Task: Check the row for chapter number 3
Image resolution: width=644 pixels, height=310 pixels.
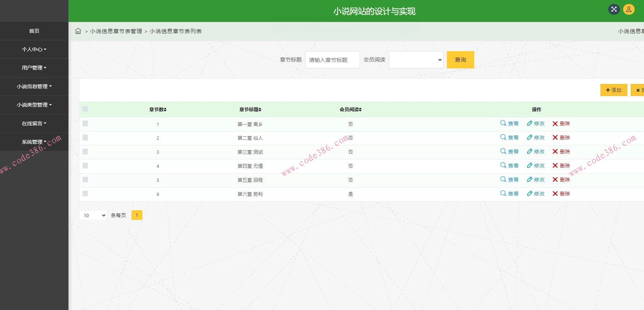Action: (85, 152)
